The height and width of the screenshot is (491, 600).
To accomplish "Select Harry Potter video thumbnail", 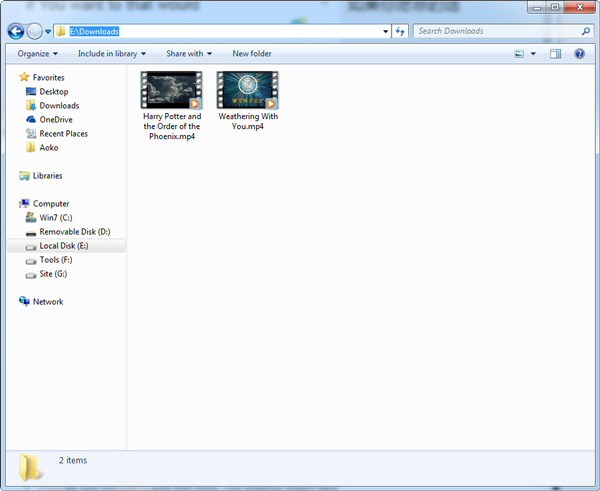I will pos(171,90).
